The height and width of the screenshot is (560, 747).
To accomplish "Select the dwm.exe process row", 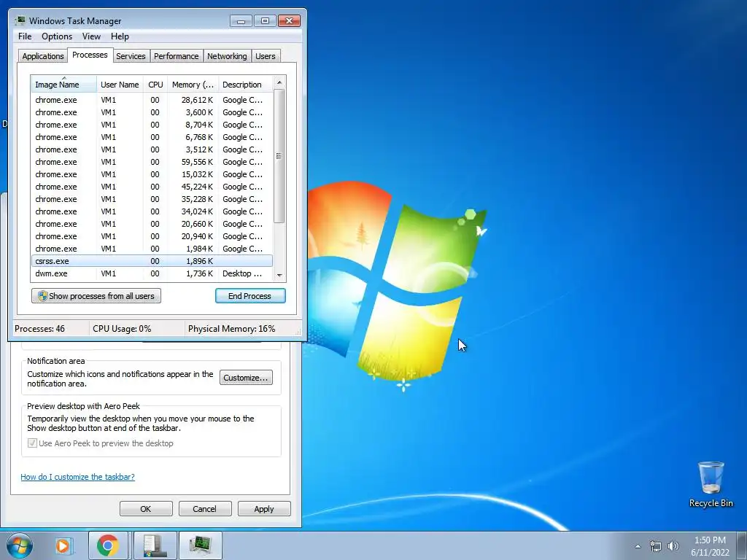I will tap(152, 273).
